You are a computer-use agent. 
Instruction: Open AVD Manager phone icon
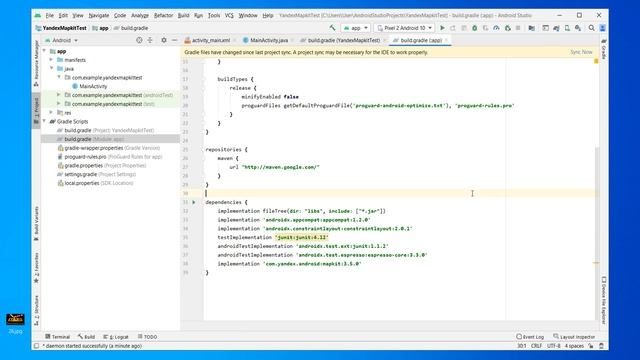point(567,28)
